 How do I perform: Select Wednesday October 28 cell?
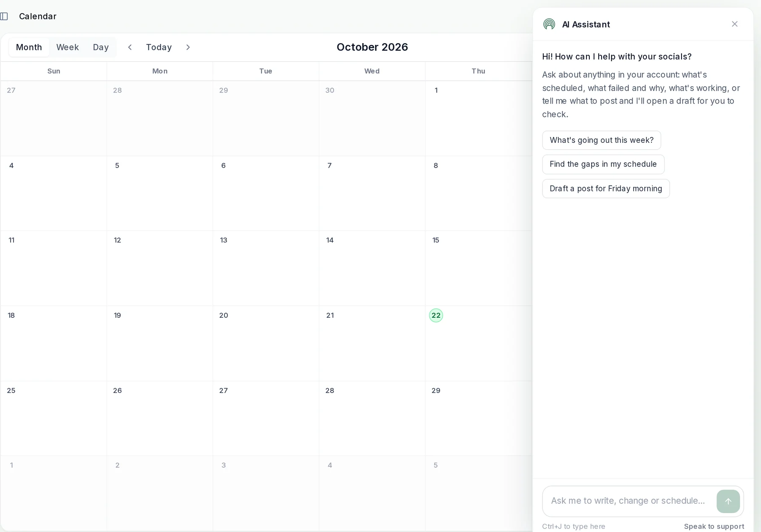tap(372, 418)
